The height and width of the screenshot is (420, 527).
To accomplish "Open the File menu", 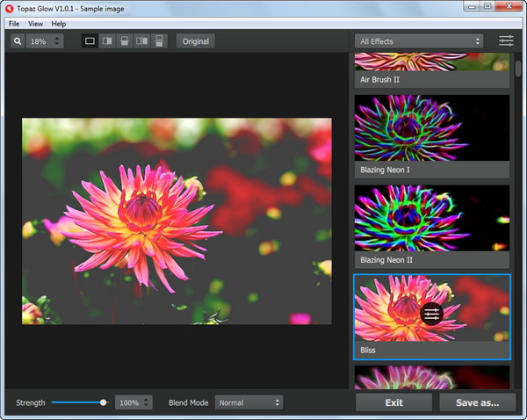I will pyautogui.click(x=14, y=24).
